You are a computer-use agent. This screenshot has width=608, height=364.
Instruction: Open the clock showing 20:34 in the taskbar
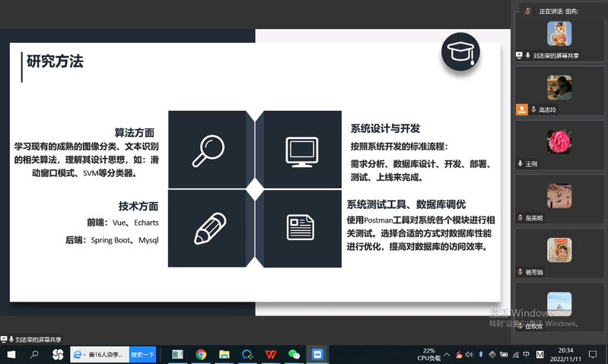[x=565, y=354]
